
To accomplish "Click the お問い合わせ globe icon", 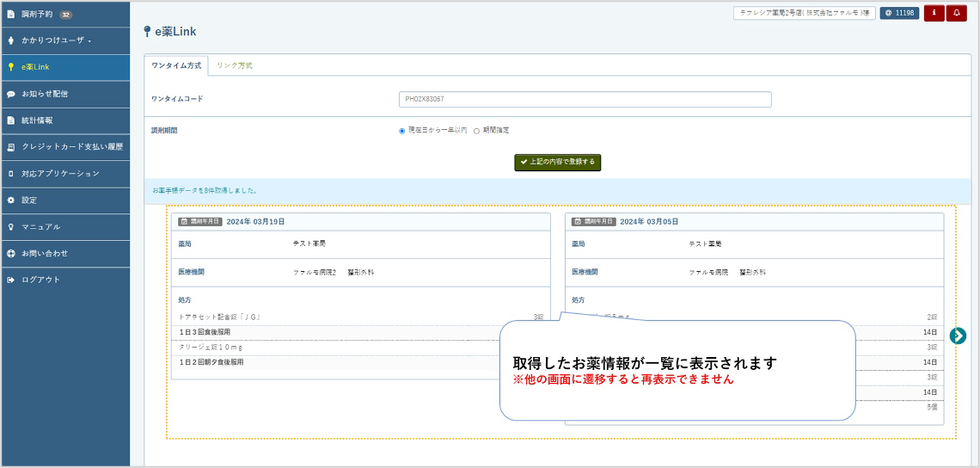I will click(x=11, y=254).
